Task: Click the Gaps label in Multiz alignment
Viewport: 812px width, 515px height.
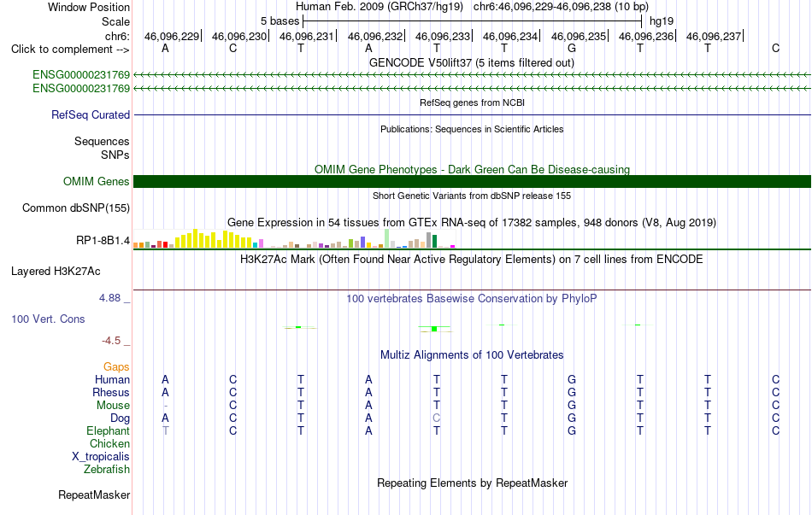Action: point(116,367)
